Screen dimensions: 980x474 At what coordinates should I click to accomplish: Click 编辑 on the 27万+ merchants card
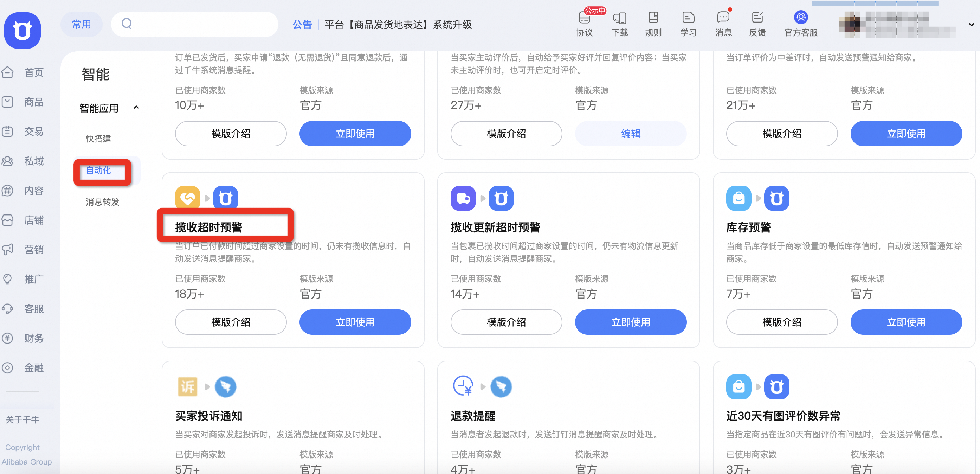coord(630,133)
